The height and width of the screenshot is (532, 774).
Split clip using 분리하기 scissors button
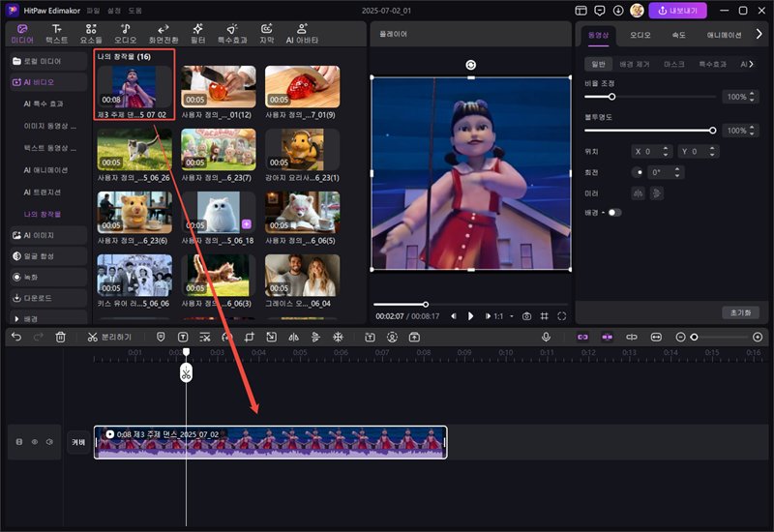point(109,337)
